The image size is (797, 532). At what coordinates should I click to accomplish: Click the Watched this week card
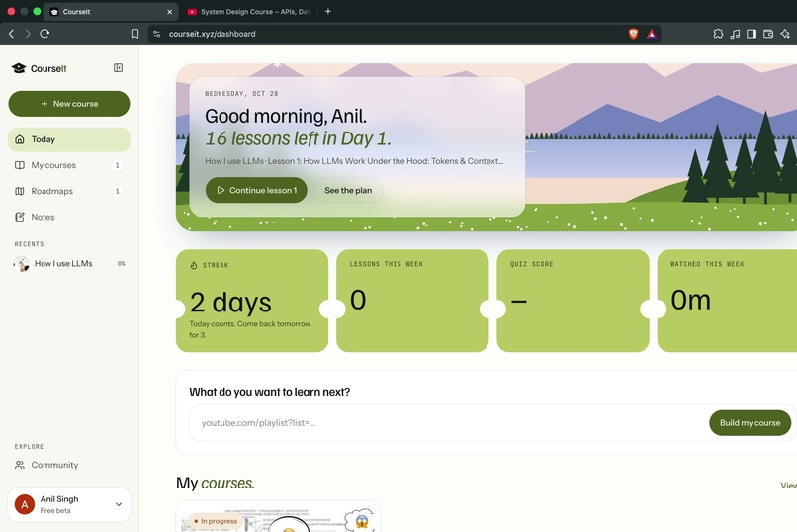728,301
